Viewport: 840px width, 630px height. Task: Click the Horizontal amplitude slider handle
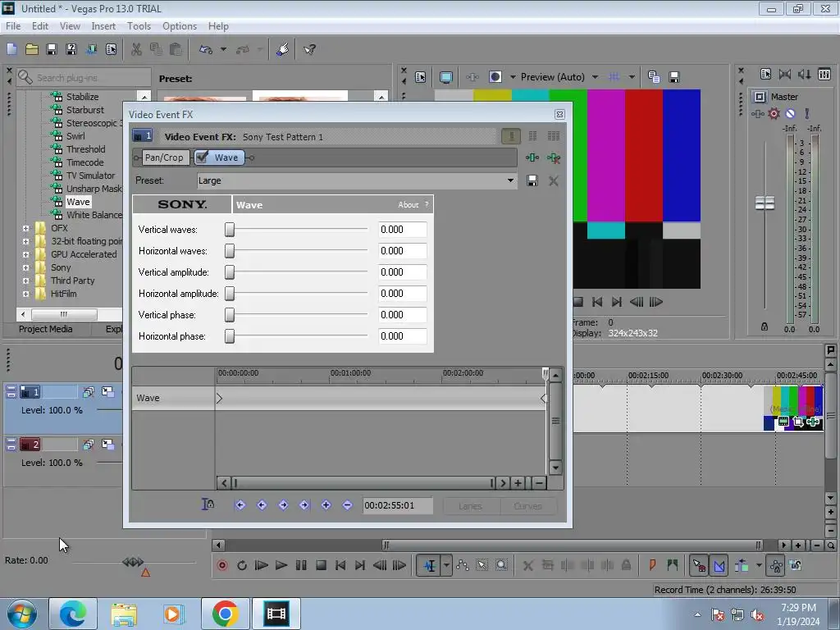(230, 294)
